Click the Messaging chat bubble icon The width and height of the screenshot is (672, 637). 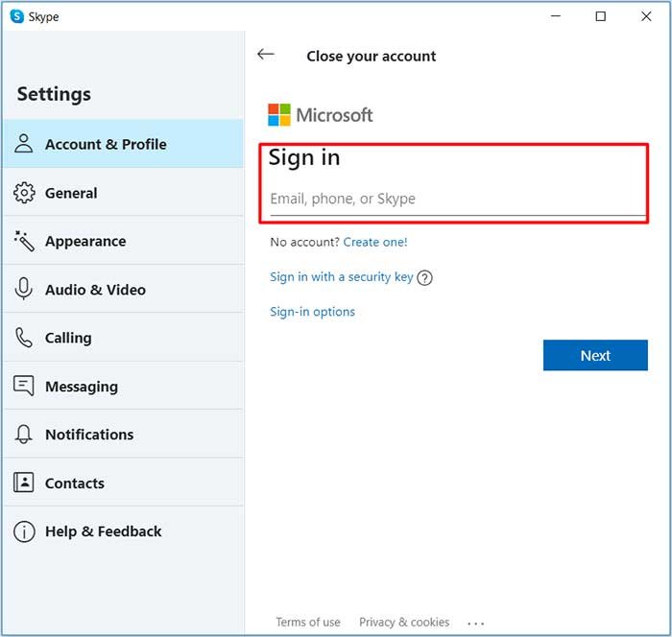[24, 386]
